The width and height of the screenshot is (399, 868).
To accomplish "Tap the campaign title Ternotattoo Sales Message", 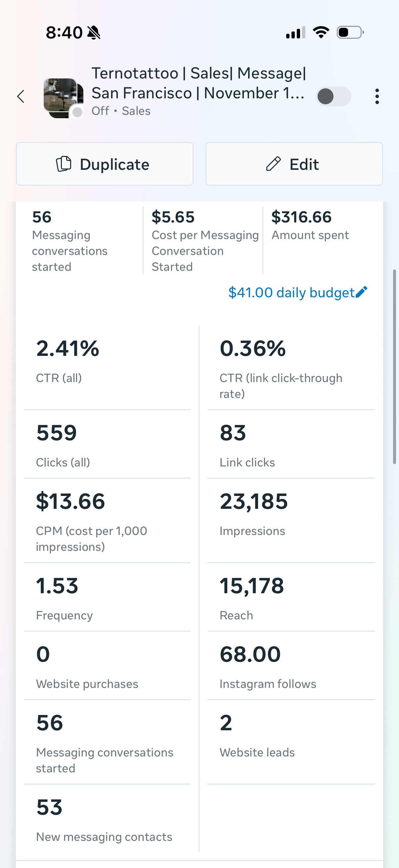I will (x=199, y=82).
